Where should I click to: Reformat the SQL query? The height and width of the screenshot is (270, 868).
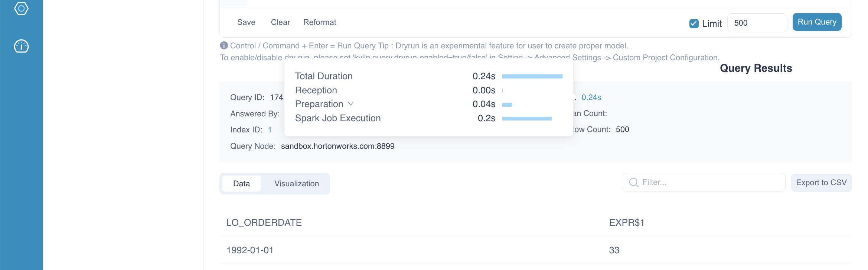(x=320, y=22)
